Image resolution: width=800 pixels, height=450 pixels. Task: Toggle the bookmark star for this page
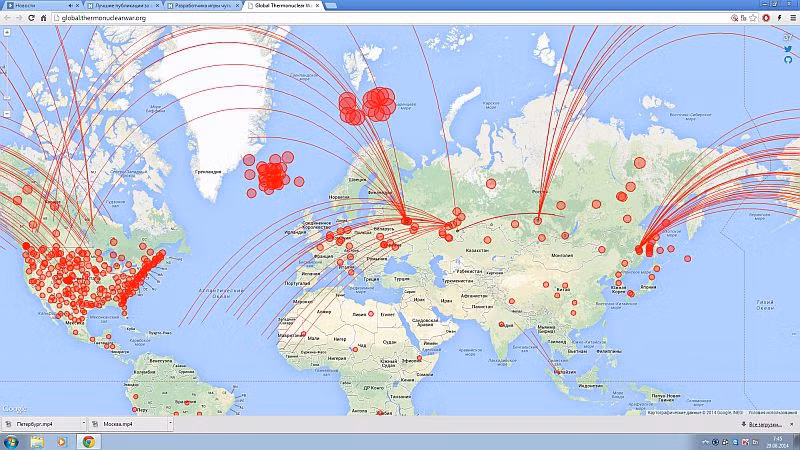(751, 18)
